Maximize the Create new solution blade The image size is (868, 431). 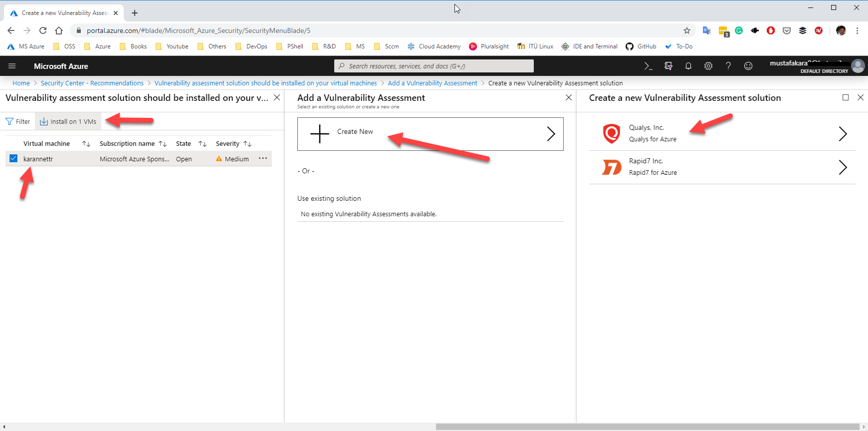pos(846,97)
